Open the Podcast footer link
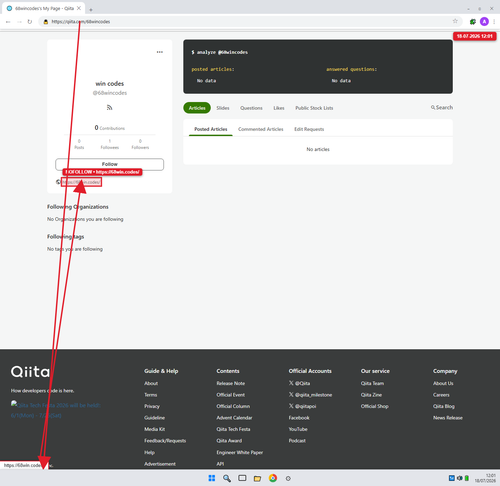 [x=297, y=441]
